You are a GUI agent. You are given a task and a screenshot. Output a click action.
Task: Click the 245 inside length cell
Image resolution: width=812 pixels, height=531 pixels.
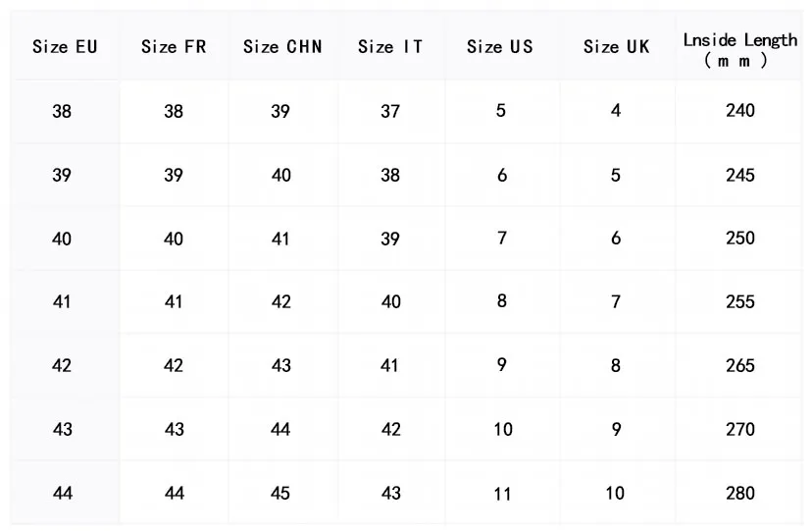point(739,175)
